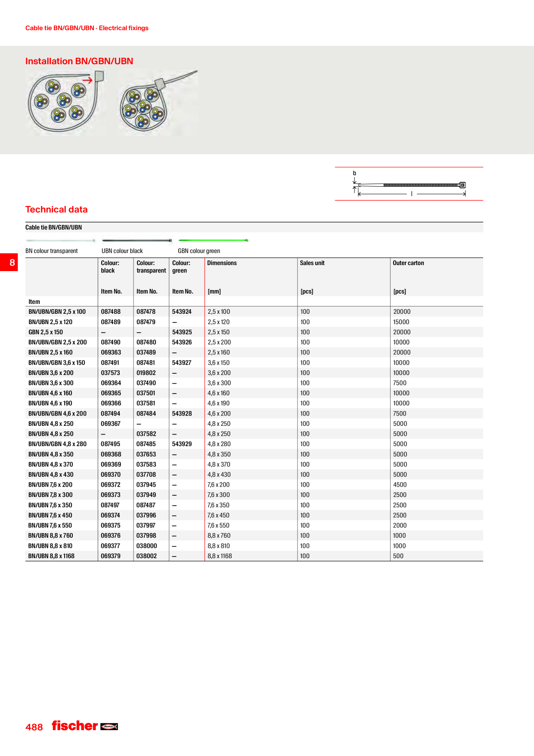Click item number 038000
The height and width of the screenshot is (756, 534).
pos(147,546)
